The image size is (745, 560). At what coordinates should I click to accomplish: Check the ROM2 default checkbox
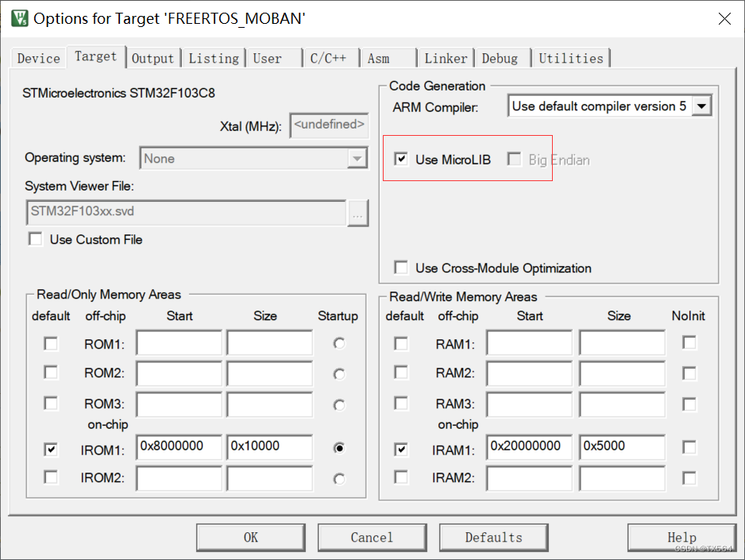[50, 373]
